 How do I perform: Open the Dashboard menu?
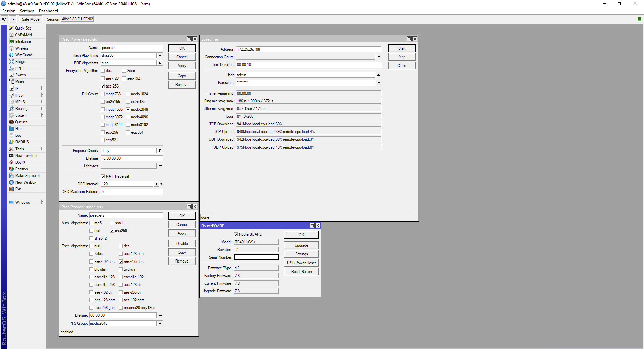tap(48, 11)
